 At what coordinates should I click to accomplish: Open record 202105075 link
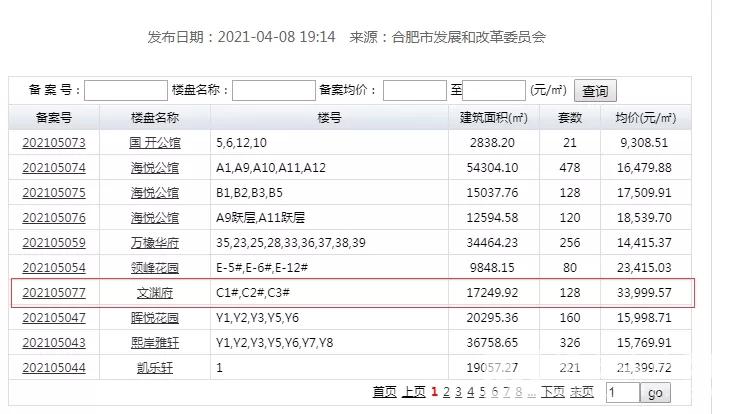click(54, 193)
